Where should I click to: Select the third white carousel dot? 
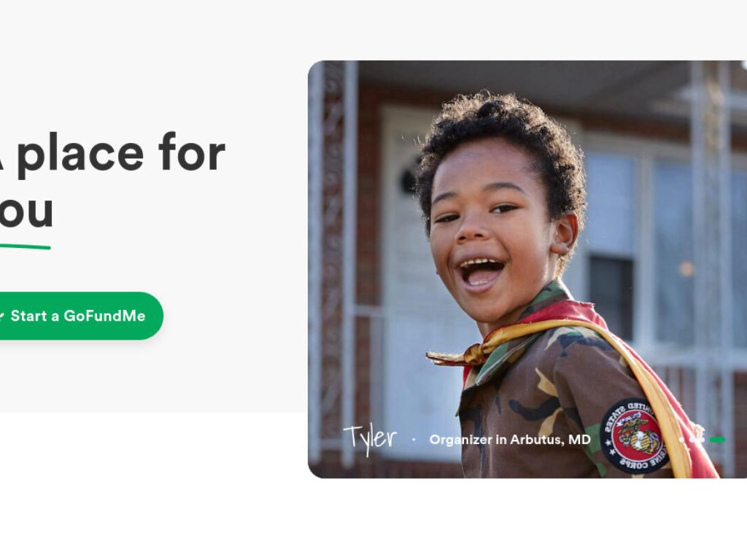pyautogui.click(x=703, y=440)
